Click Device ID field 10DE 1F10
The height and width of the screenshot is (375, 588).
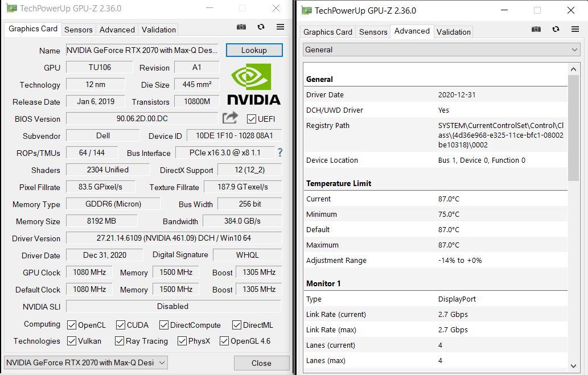(x=234, y=135)
